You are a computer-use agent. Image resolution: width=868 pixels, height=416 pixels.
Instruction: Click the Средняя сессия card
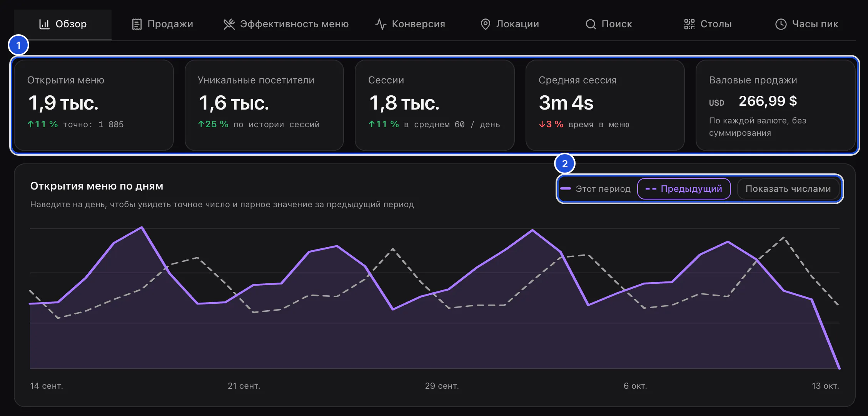point(605,105)
